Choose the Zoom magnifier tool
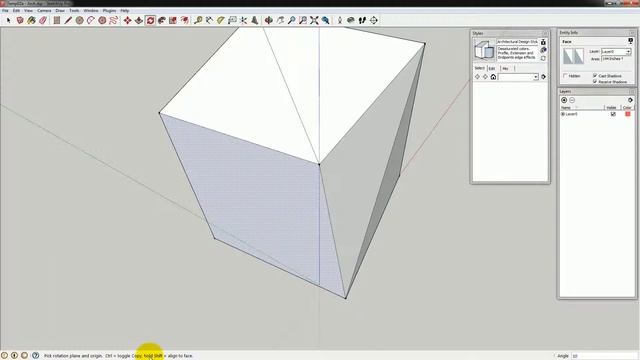The width and height of the screenshot is (640, 360). [x=291, y=20]
